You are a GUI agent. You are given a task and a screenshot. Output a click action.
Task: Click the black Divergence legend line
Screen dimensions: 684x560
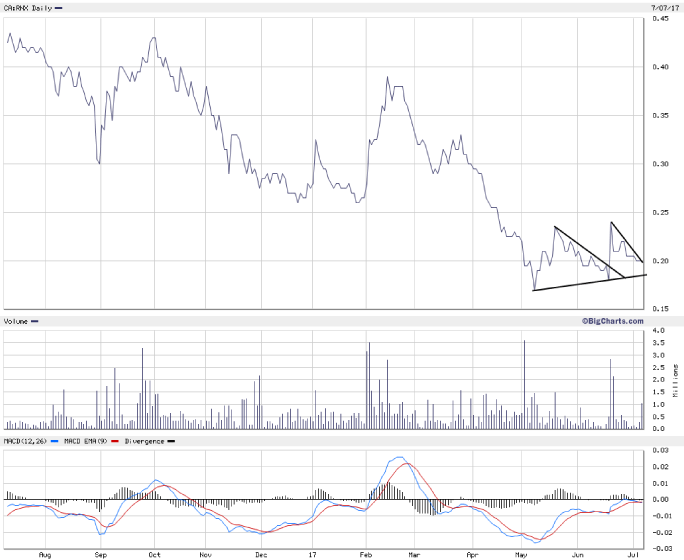(172, 440)
